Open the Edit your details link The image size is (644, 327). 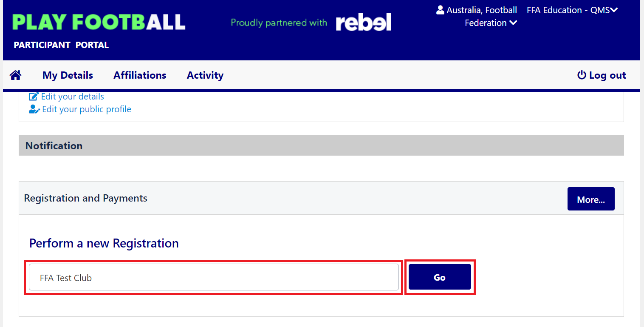click(72, 96)
